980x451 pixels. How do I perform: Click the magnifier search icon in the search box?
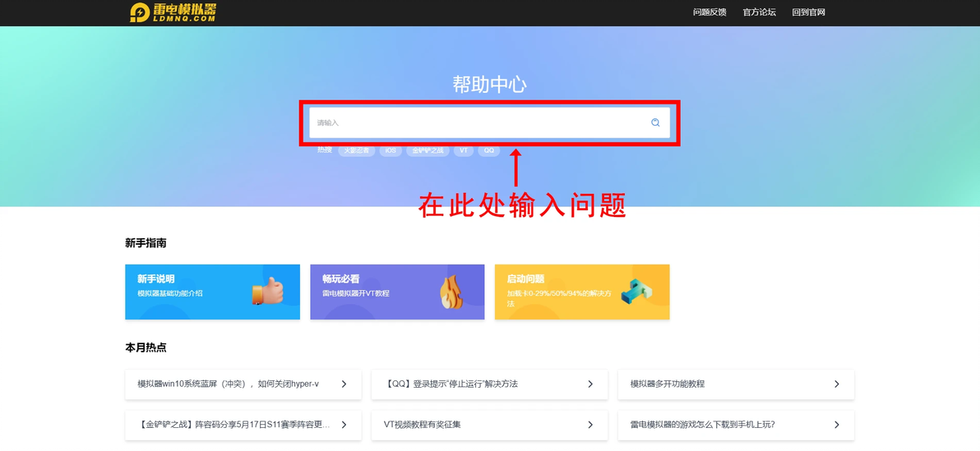pos(655,122)
